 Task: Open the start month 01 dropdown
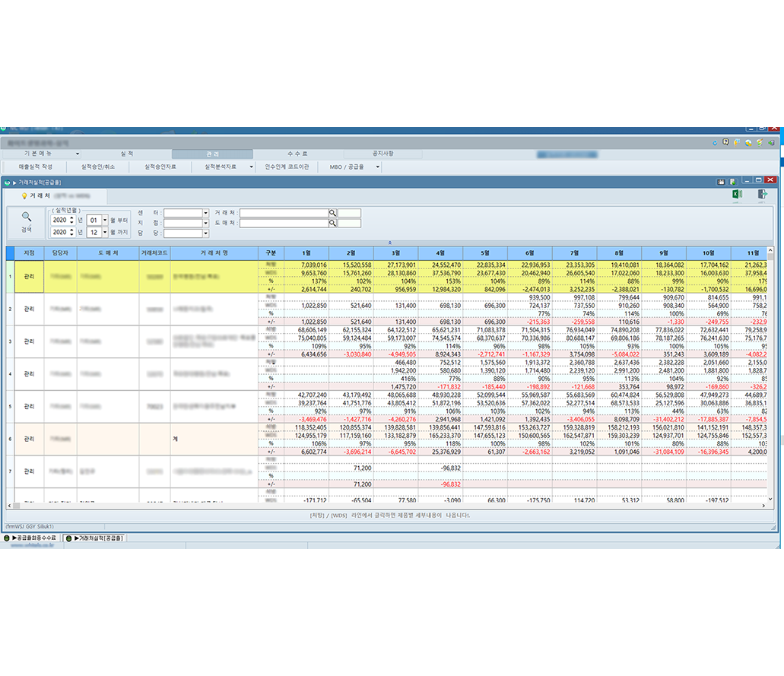point(105,220)
